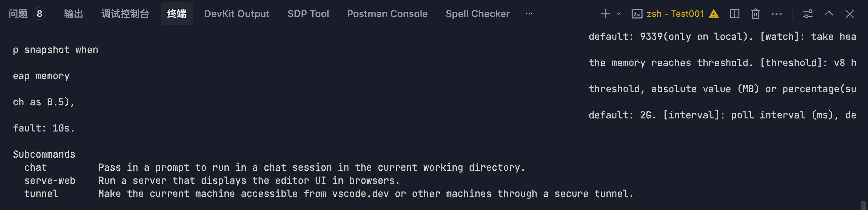Kill terminal with the trash icon
Screen dimensions: 868x210
tap(755, 14)
